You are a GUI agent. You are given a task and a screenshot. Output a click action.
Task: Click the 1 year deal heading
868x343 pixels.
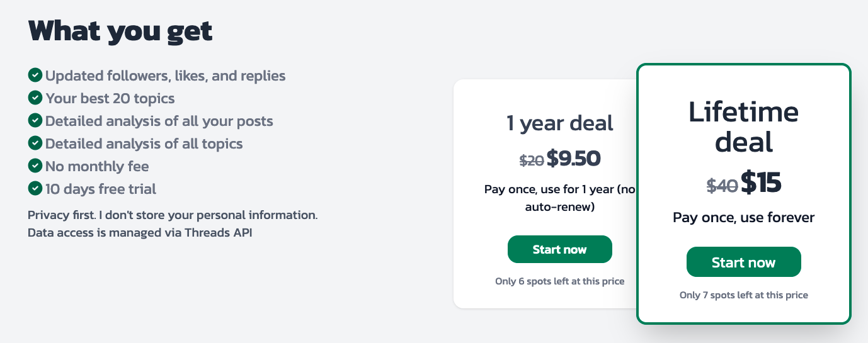pos(560,123)
